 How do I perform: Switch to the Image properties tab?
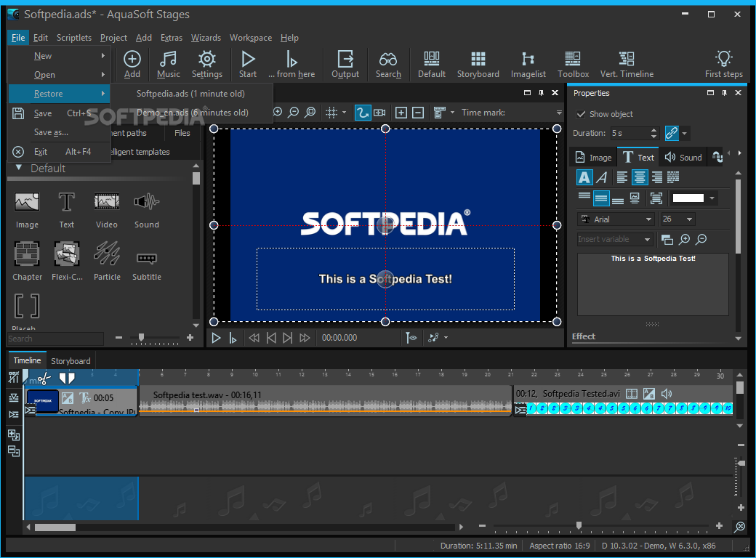pyautogui.click(x=593, y=158)
